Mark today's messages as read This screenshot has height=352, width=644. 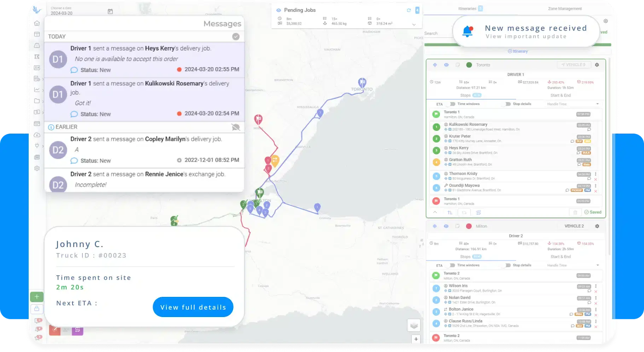(236, 37)
